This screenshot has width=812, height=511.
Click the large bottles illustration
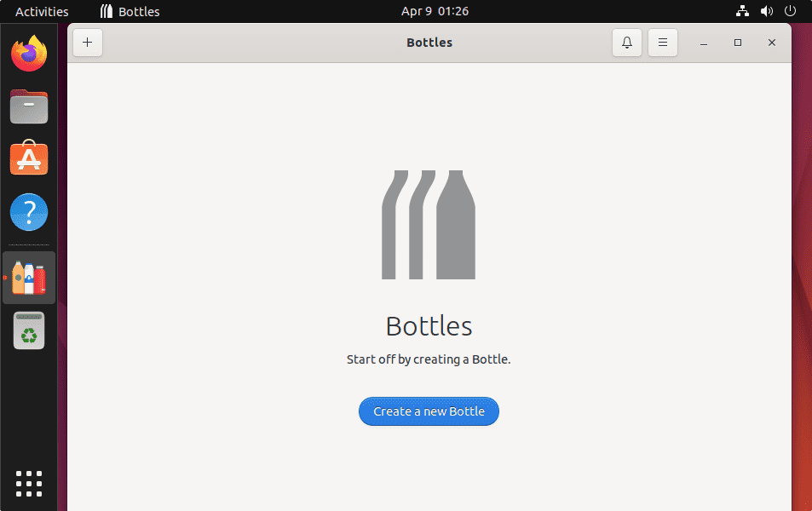point(429,224)
